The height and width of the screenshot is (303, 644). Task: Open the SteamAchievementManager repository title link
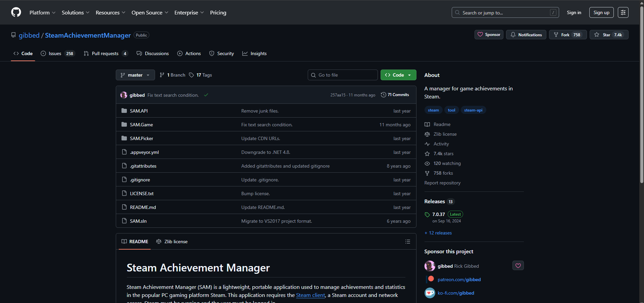coord(88,35)
